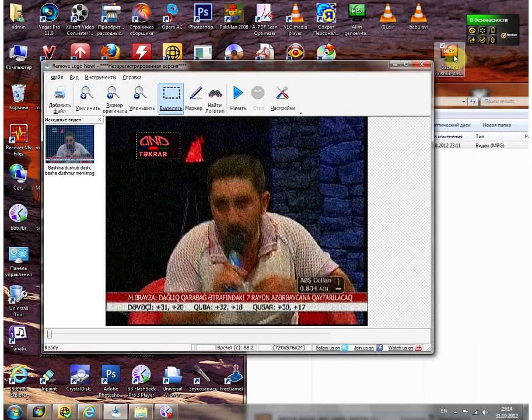Click the (720x576x24) status entry
Viewport: 532px width, 420px height.
click(289, 348)
